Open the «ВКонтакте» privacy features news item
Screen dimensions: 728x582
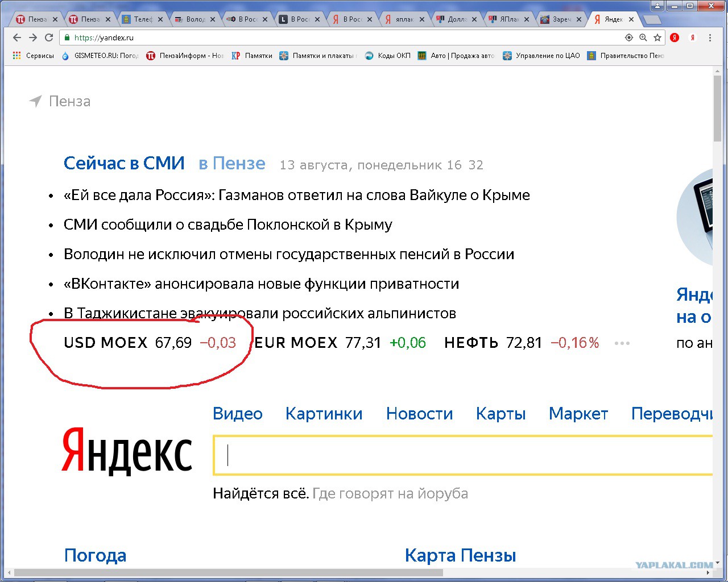[x=262, y=284]
